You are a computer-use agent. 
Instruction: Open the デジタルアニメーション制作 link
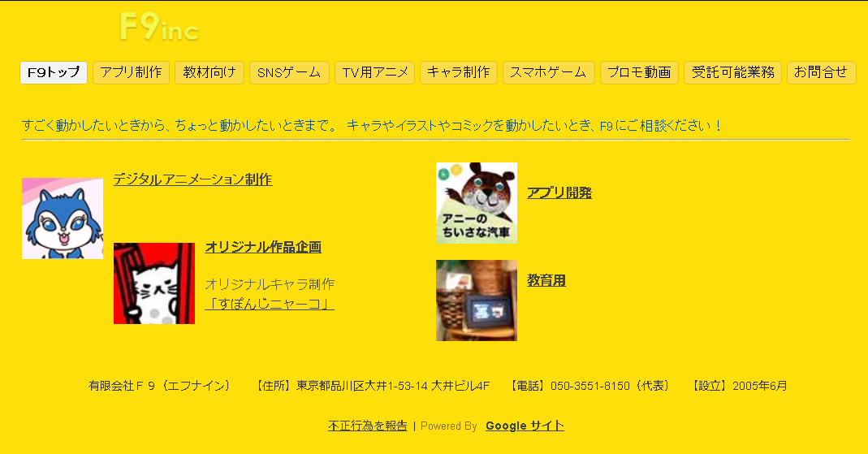pyautogui.click(x=192, y=179)
